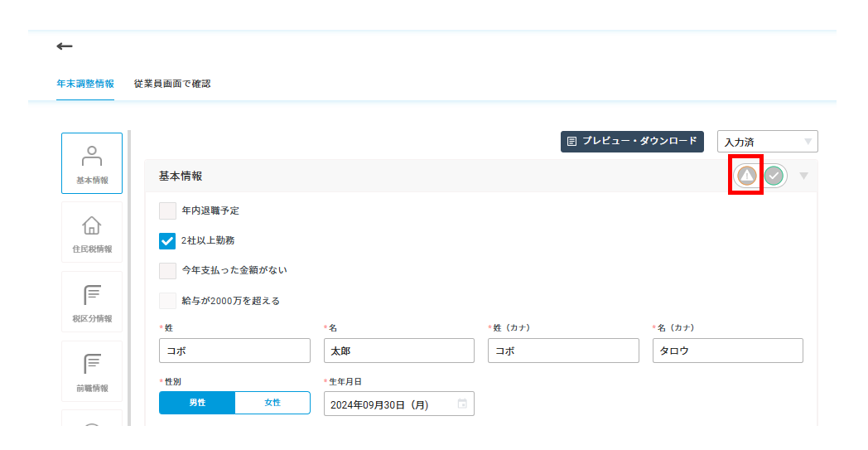Open the calendar picker for 生年月日
Viewport: 868px width, 450px height.
tap(462, 404)
